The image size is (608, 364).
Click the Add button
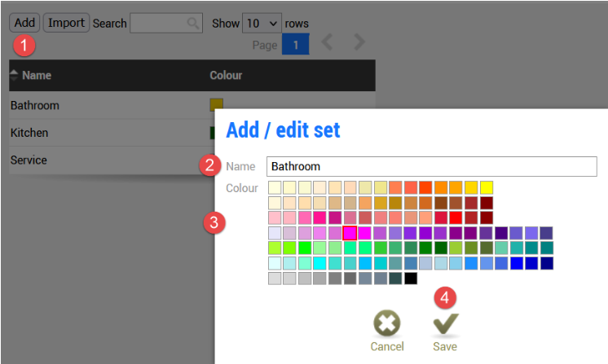pos(24,23)
